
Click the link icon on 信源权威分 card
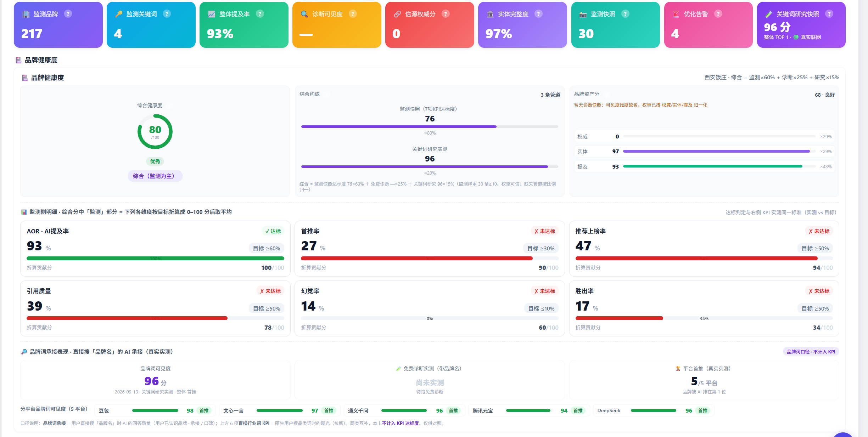click(397, 14)
